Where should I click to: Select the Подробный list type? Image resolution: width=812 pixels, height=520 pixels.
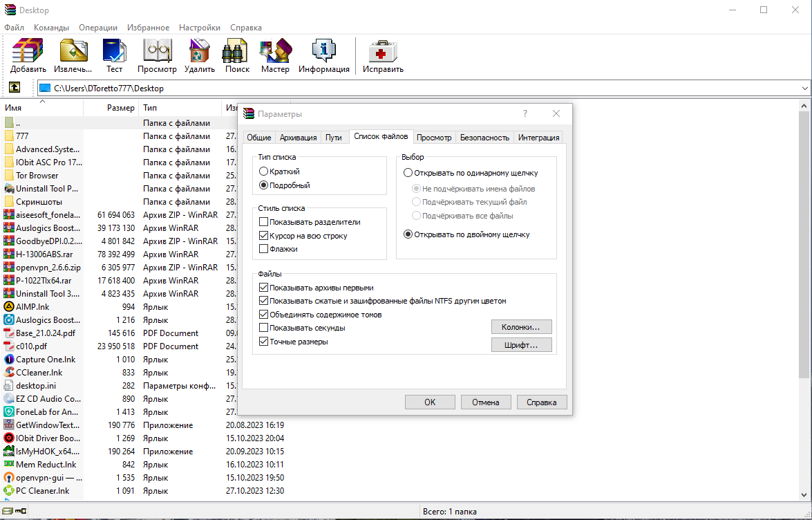[285, 185]
